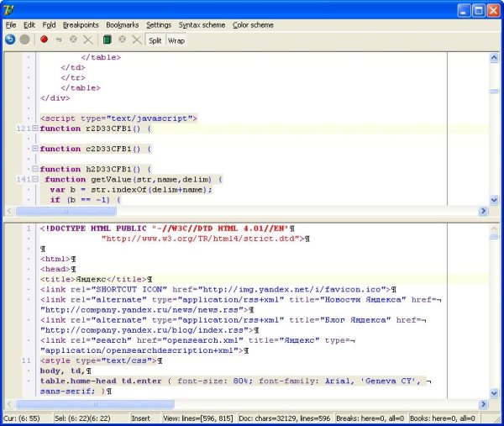504x426 pixels.
Task: Open the File menu
Action: click(11, 25)
